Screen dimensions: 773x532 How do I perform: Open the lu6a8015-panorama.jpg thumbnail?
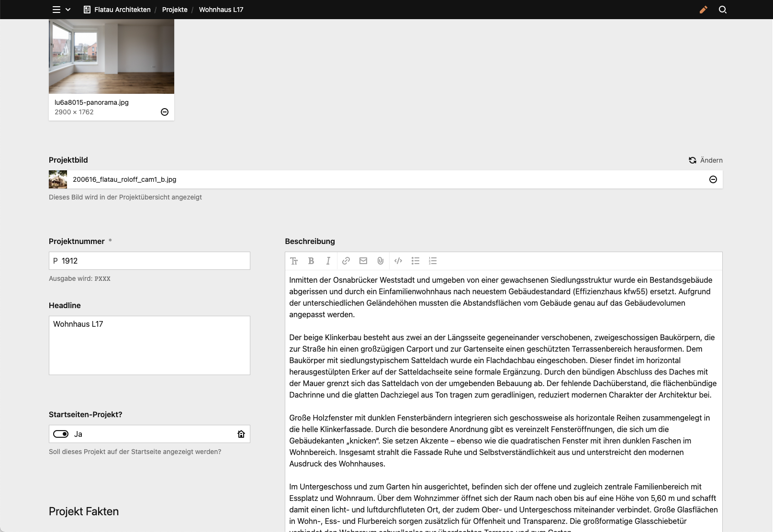[111, 55]
